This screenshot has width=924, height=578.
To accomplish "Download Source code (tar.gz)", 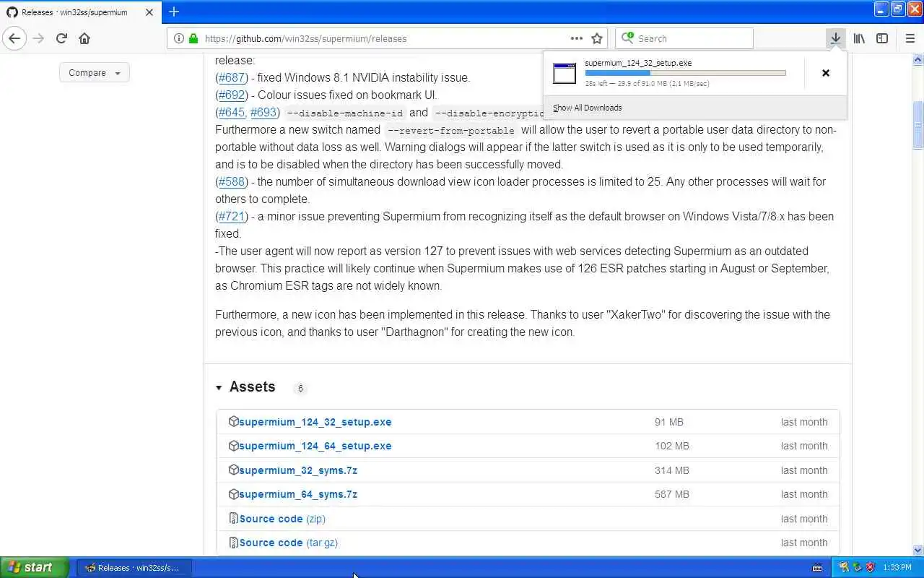I will click(289, 543).
